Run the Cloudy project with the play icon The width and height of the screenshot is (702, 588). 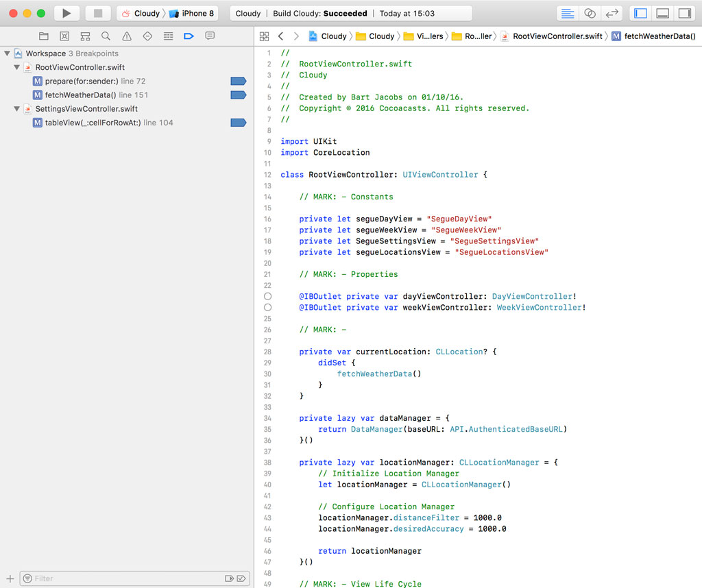point(66,12)
